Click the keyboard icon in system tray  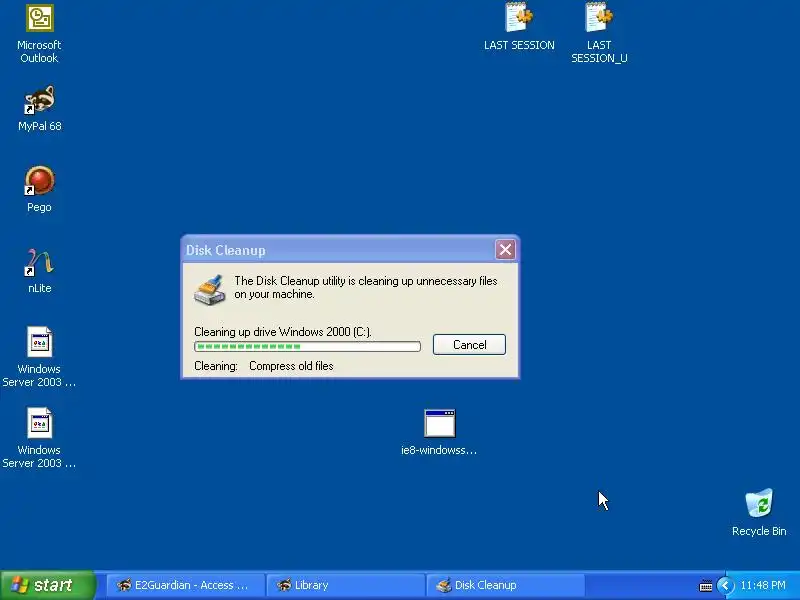coord(706,586)
